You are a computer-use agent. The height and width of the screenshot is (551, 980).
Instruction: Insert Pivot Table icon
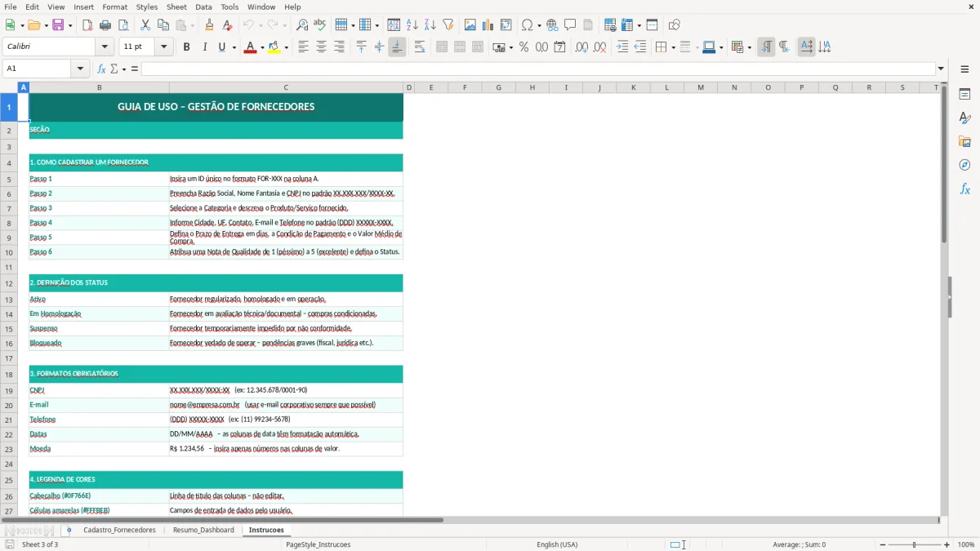pos(506,25)
